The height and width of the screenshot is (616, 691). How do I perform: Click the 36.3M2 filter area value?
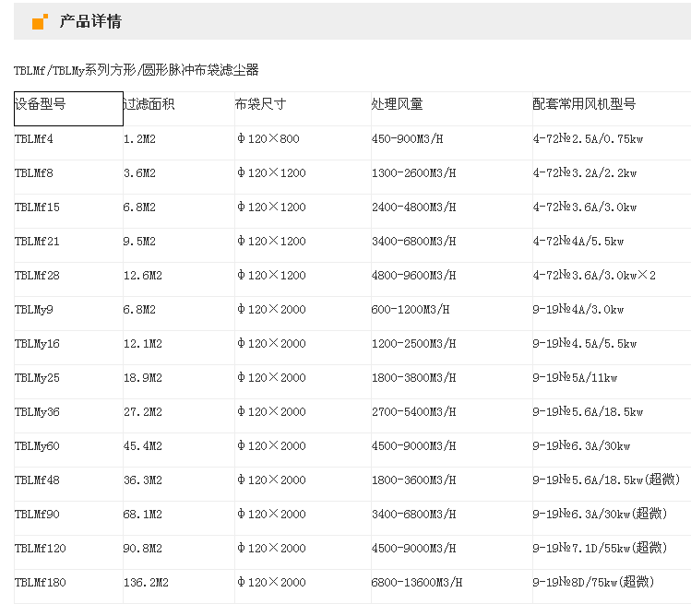pos(143,480)
